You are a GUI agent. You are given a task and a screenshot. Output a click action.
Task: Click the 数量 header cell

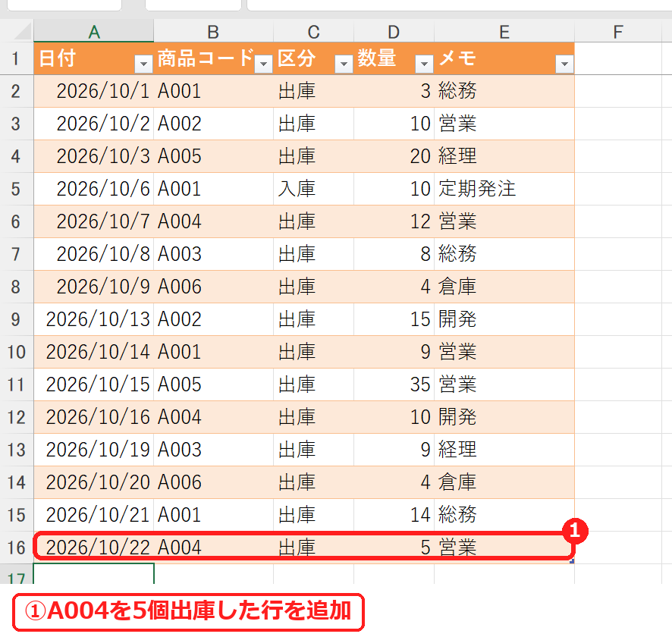click(x=394, y=58)
